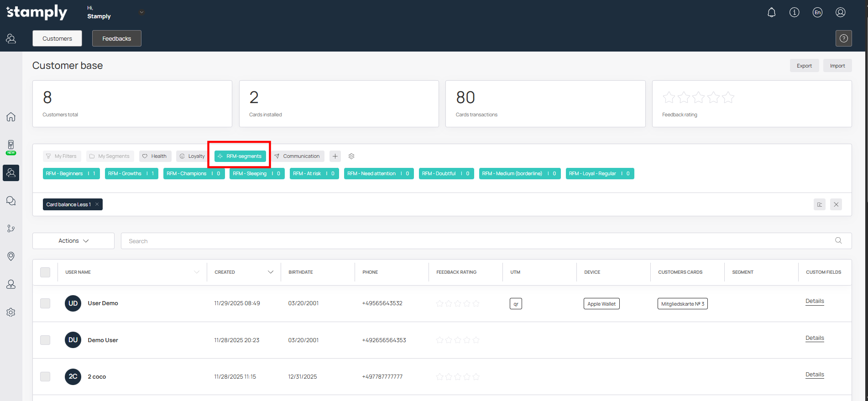Screen dimensions: 868x401
Task: Click into the customer Search field
Action: pos(479,241)
